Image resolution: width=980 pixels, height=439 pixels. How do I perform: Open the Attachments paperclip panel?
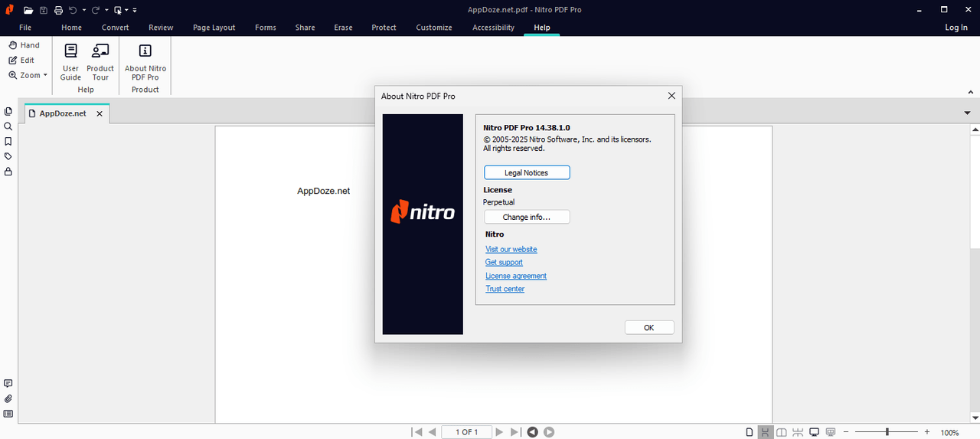click(8, 399)
